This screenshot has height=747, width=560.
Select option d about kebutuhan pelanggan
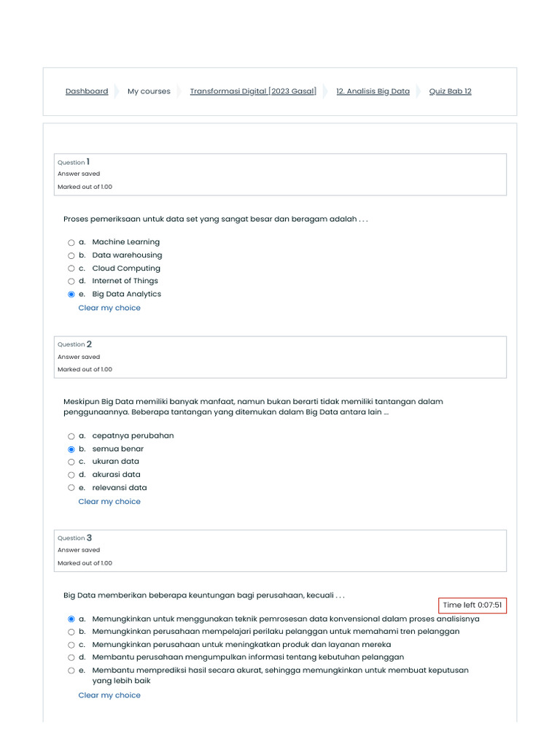(x=71, y=658)
